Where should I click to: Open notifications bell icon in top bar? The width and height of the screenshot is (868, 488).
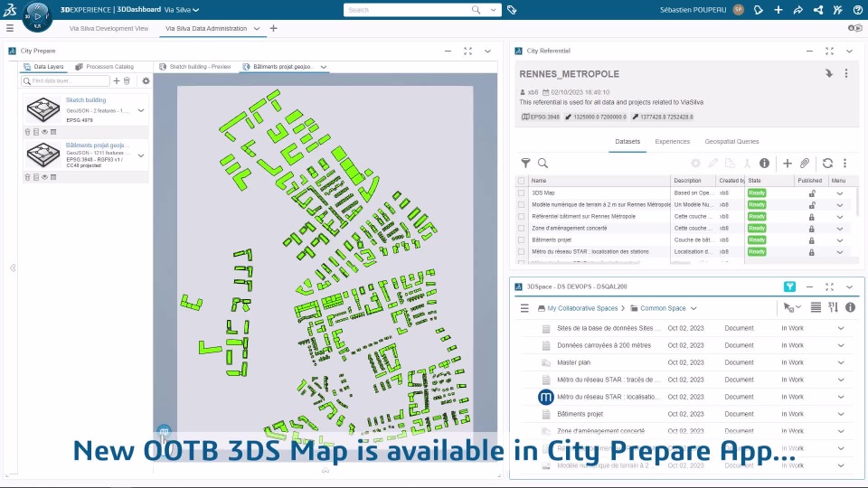[x=759, y=10]
